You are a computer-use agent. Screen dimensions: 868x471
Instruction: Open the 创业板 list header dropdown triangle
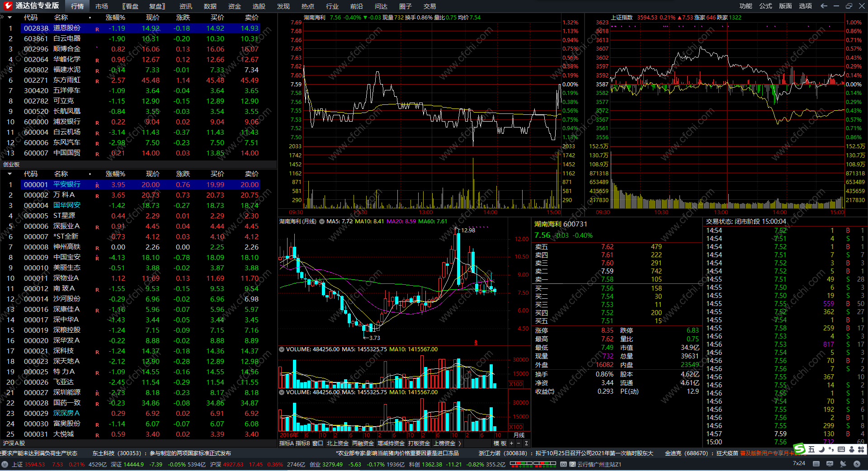pos(10,174)
